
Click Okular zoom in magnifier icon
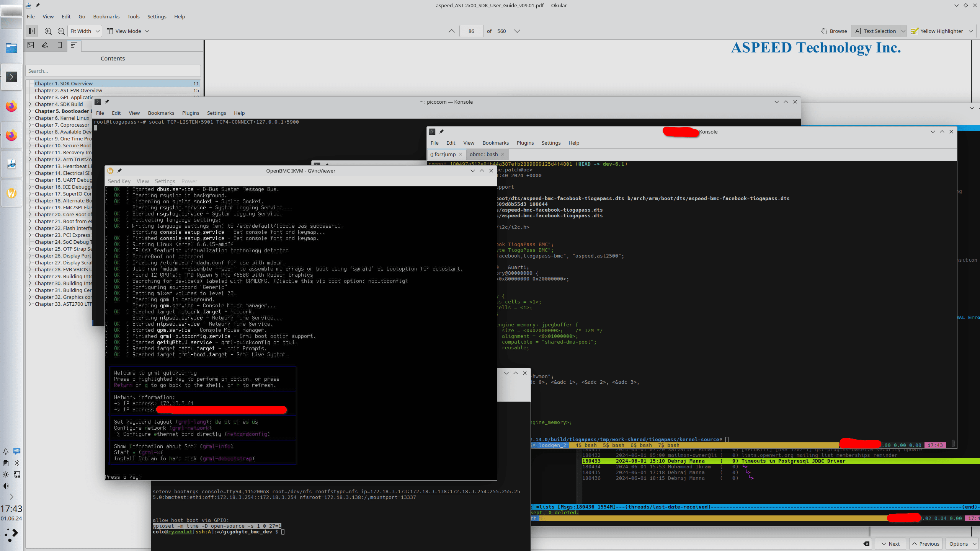point(48,31)
